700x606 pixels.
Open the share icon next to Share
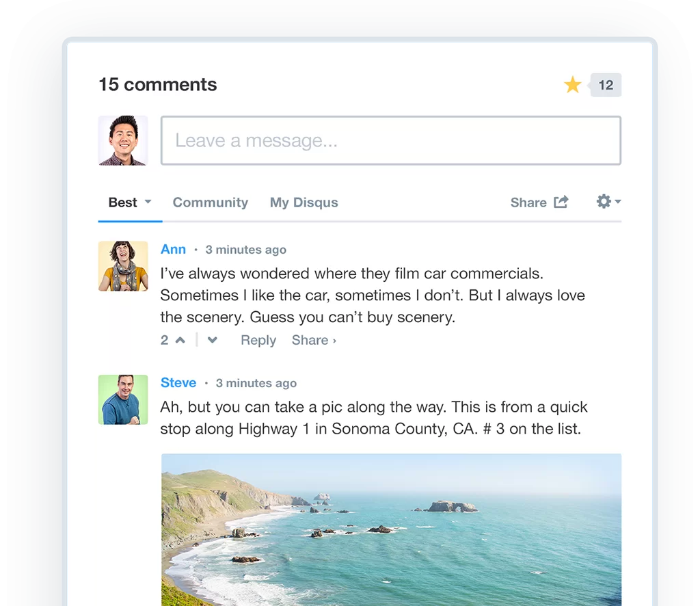[562, 202]
